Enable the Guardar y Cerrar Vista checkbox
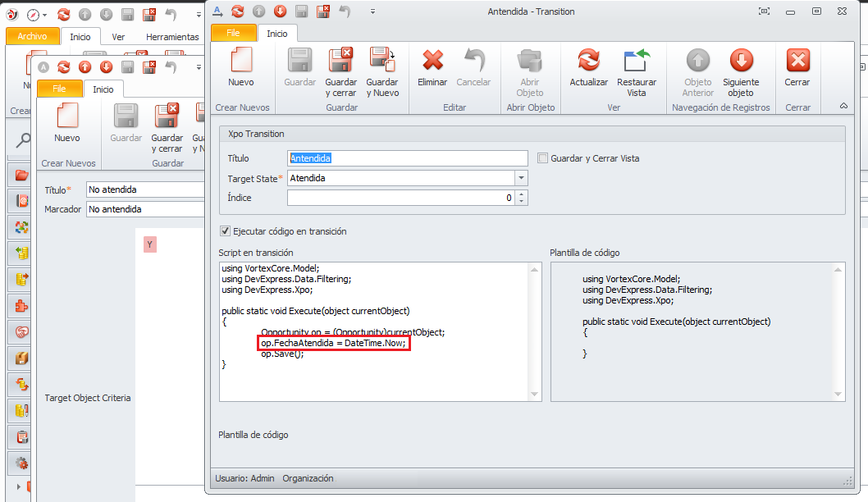 click(542, 158)
